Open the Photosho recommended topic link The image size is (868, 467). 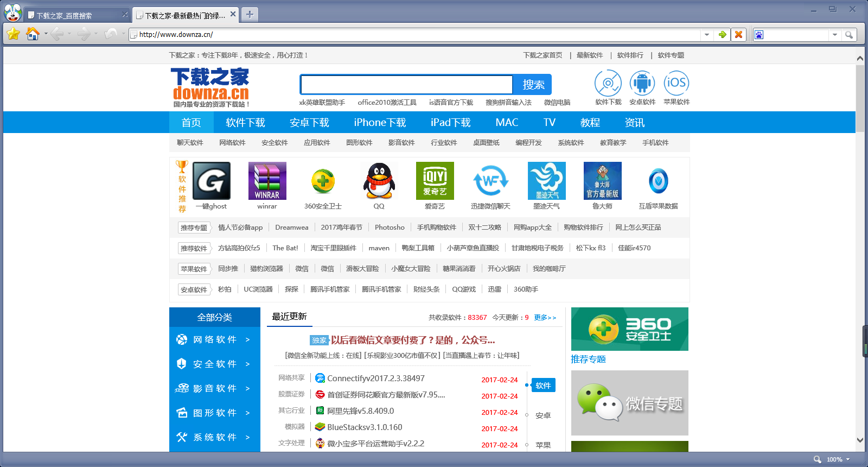pyautogui.click(x=390, y=228)
